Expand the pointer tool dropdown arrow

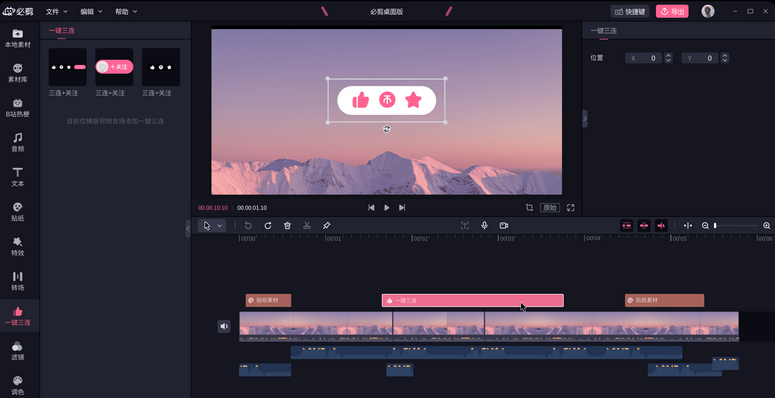[x=219, y=225]
